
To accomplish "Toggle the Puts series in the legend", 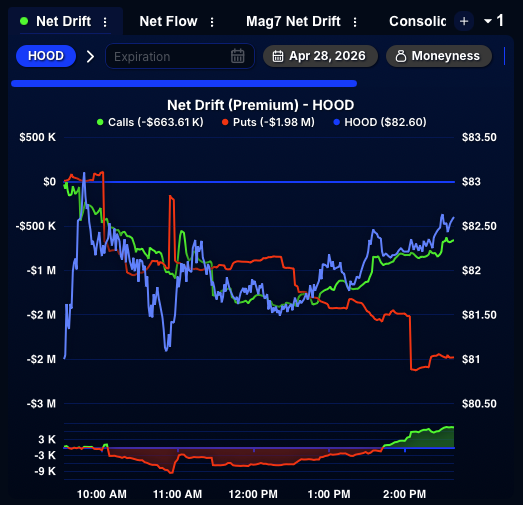I will 268,122.
